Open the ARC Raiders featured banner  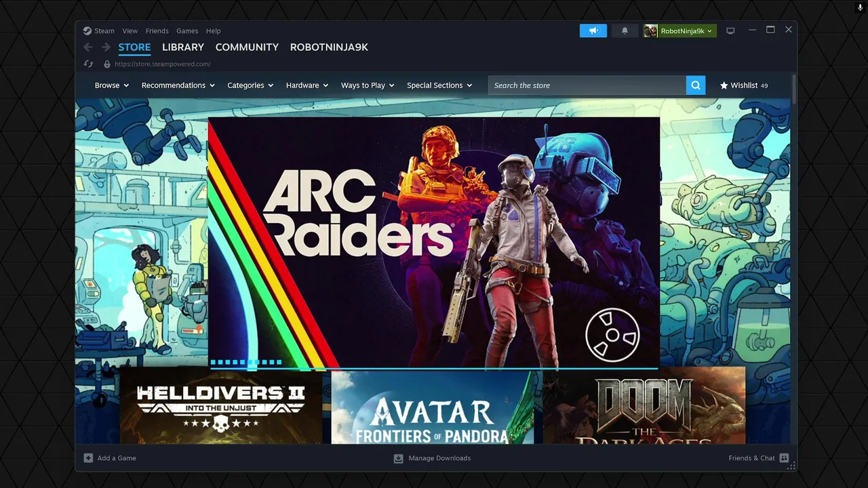coord(434,243)
